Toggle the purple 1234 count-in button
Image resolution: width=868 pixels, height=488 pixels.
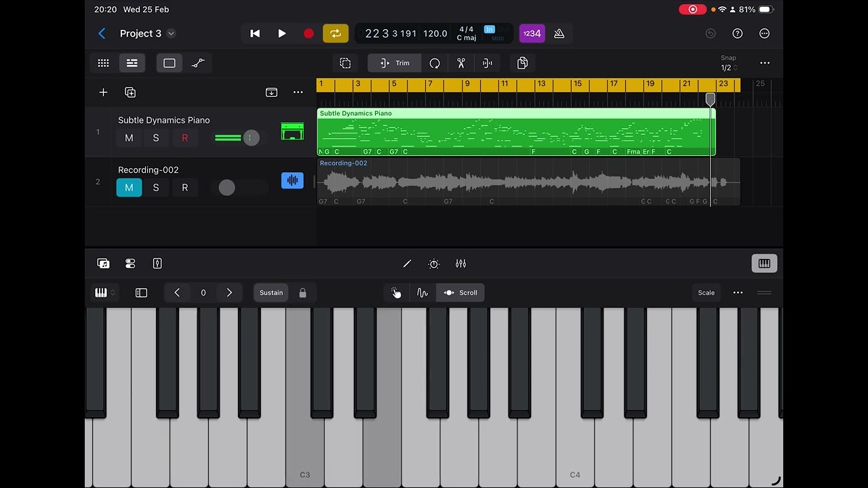pyautogui.click(x=532, y=33)
